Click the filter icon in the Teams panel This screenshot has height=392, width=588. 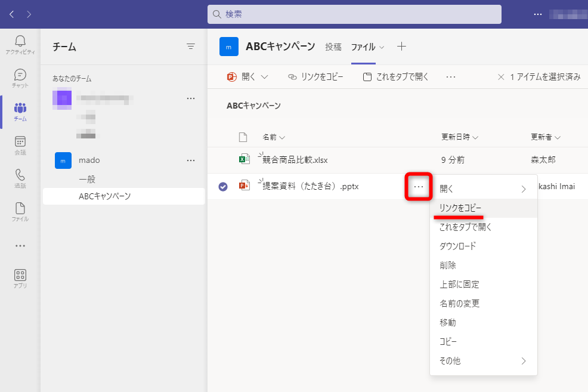(x=191, y=46)
